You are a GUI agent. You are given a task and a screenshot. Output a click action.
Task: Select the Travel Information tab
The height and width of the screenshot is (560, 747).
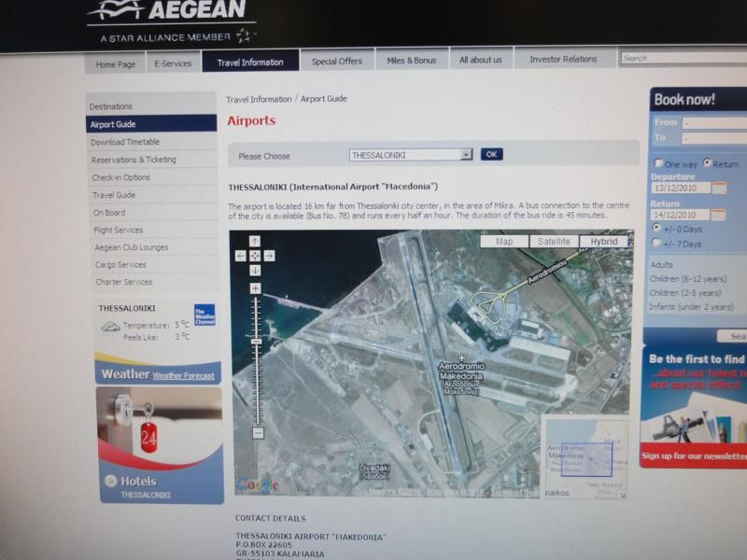point(250,62)
